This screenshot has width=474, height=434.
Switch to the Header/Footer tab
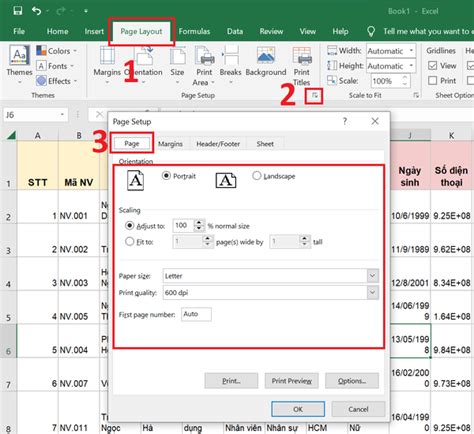(x=218, y=144)
